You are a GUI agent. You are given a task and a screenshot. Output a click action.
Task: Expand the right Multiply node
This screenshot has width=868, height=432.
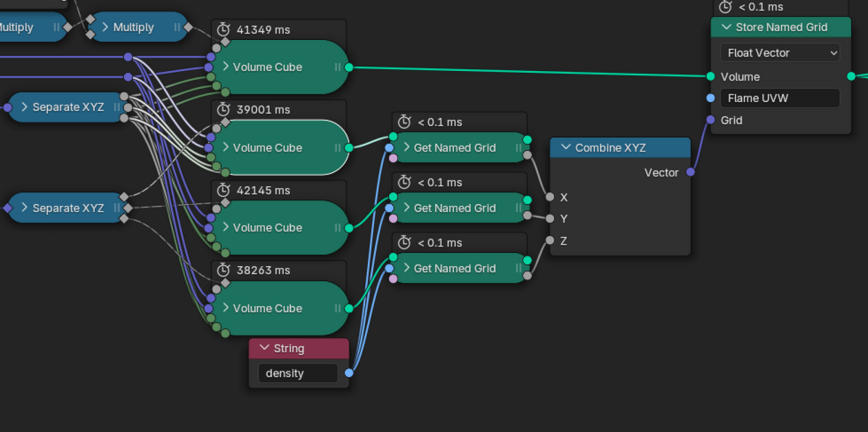(x=106, y=27)
